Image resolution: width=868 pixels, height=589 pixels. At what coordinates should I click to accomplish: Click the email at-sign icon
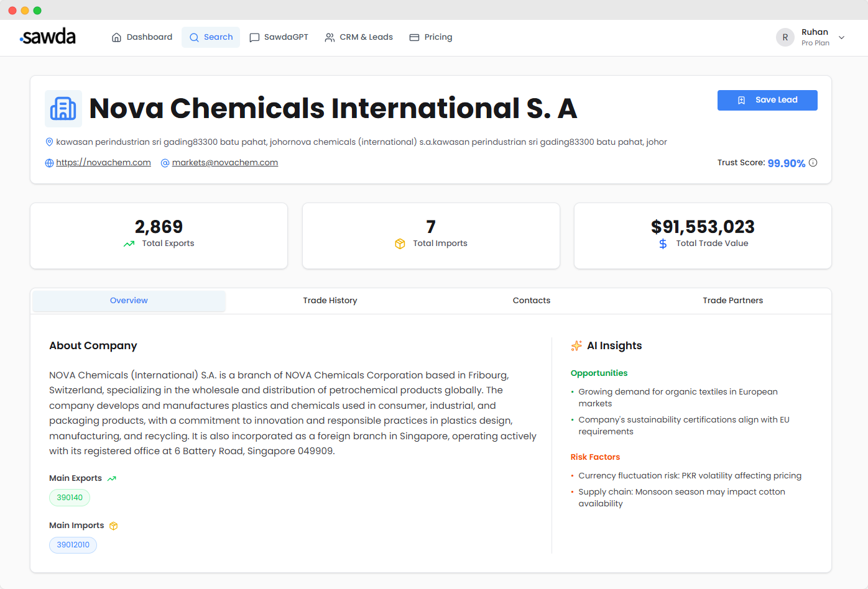(x=165, y=163)
